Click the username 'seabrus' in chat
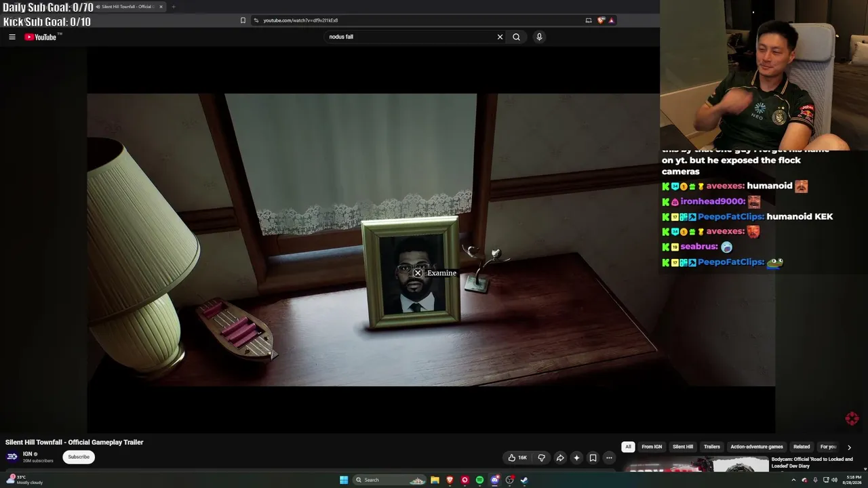This screenshot has width=868, height=488. click(699, 247)
